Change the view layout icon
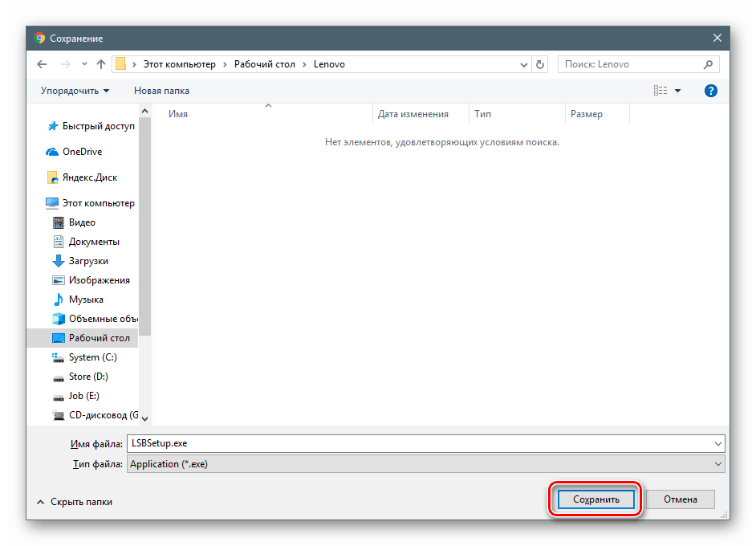The height and width of the screenshot is (546, 756). [x=660, y=90]
